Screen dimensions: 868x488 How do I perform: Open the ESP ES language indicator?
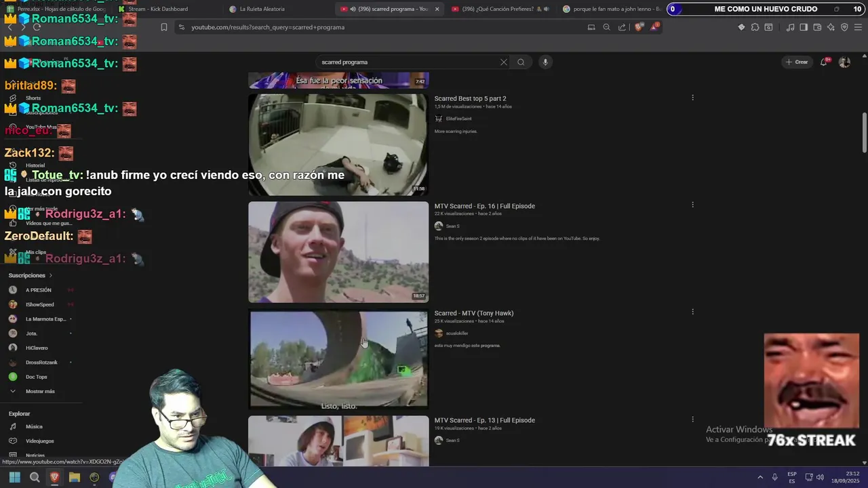coord(791,477)
